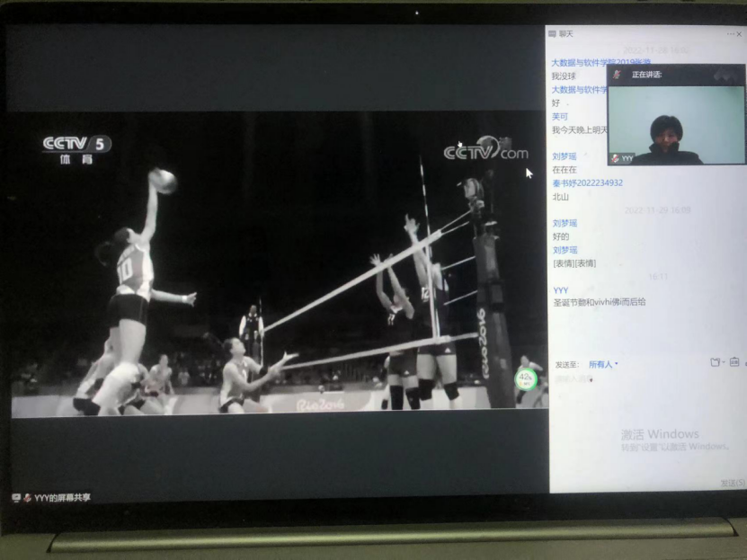The width and height of the screenshot is (747, 560).
Task: Click sender name 刘梦瑶 above 在在在
Action: (565, 156)
